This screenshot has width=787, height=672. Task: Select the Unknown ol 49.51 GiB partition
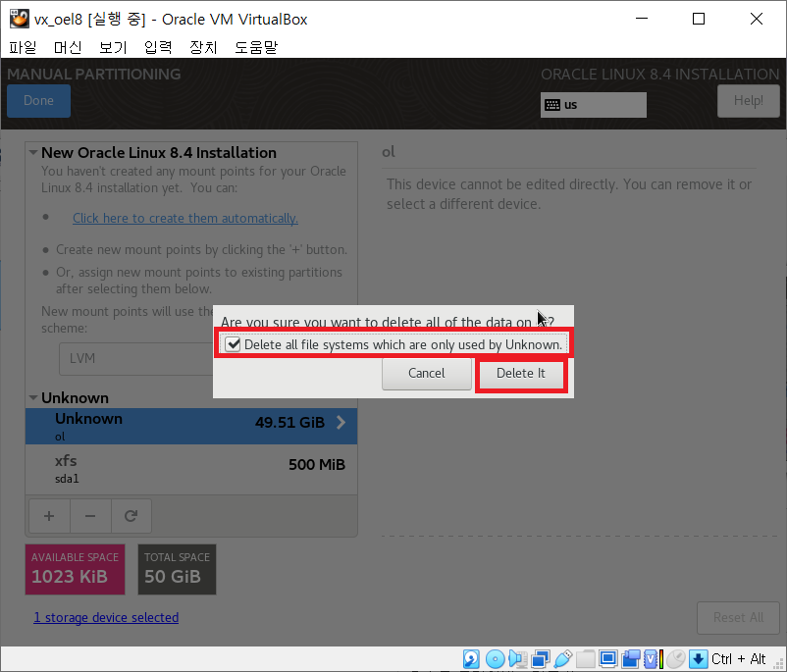tap(191, 426)
